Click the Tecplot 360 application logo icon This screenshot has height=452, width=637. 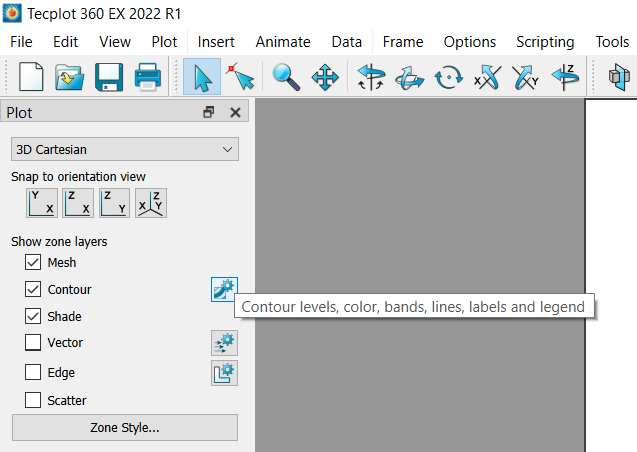[12, 13]
